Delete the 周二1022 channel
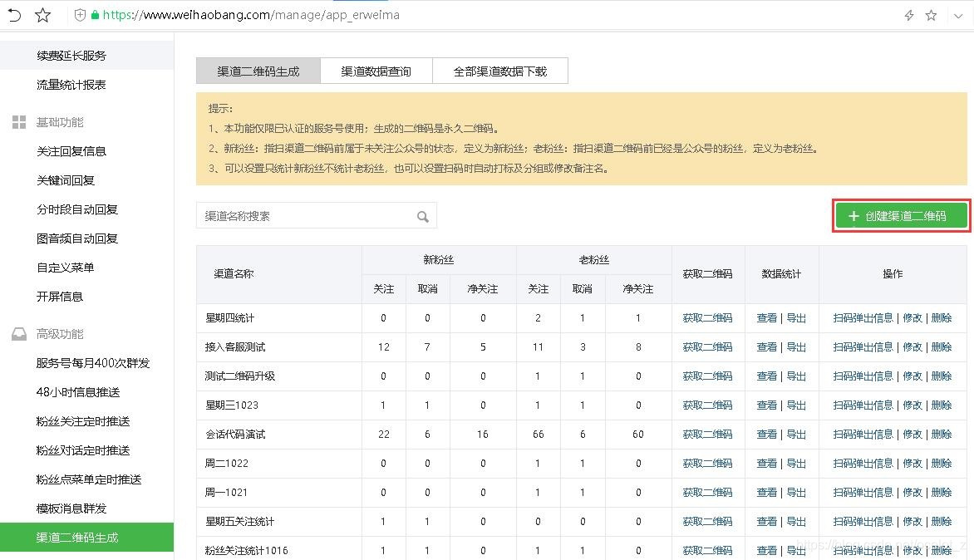Screen dimensions: 974x560 coord(942,463)
